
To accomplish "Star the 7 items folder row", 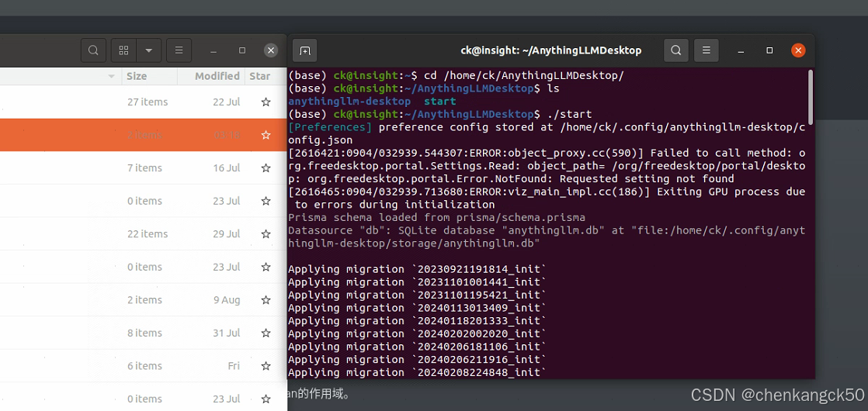I will point(266,168).
